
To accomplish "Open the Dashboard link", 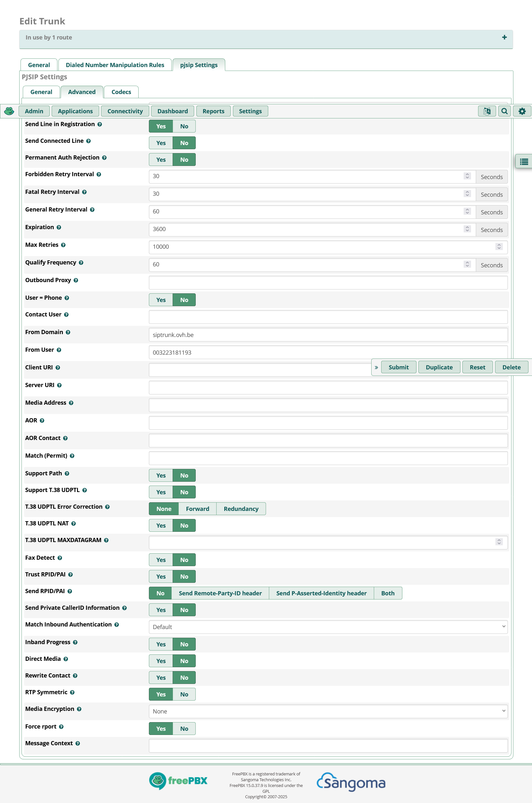I will tap(172, 111).
